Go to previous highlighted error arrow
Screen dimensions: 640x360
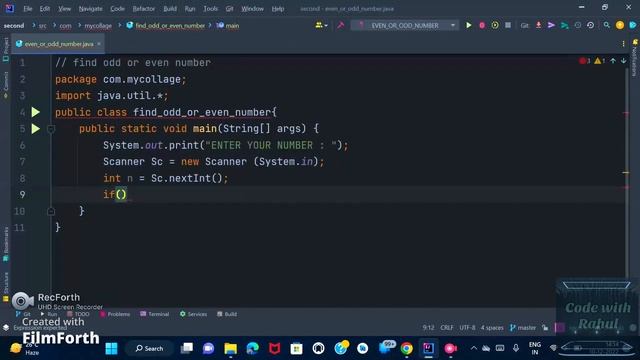click(613, 61)
